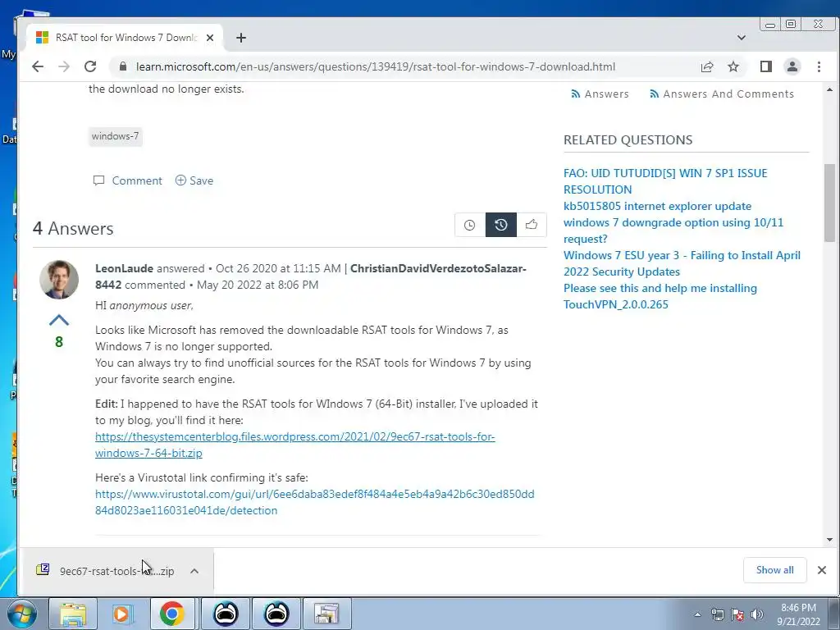Open Windows Media Player from taskbar

coord(122,614)
